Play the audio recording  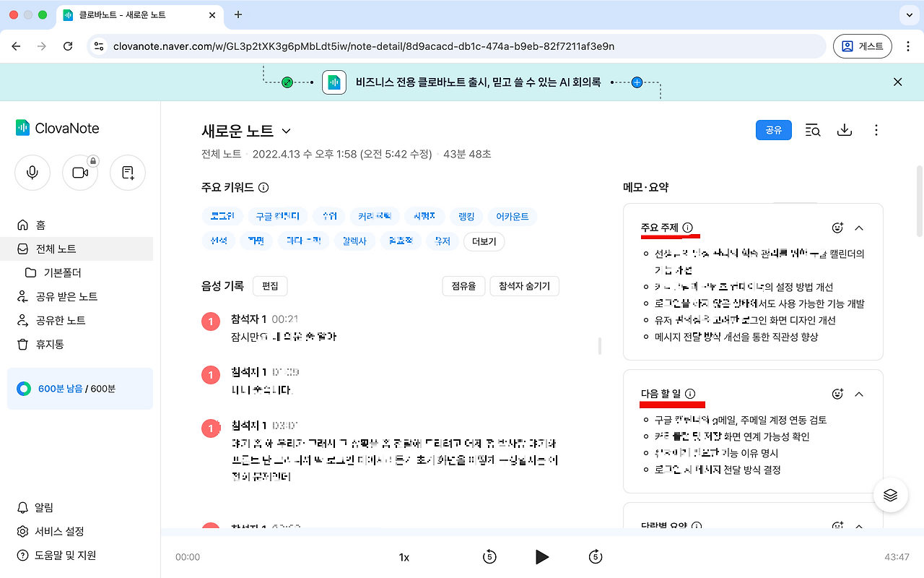pos(542,556)
